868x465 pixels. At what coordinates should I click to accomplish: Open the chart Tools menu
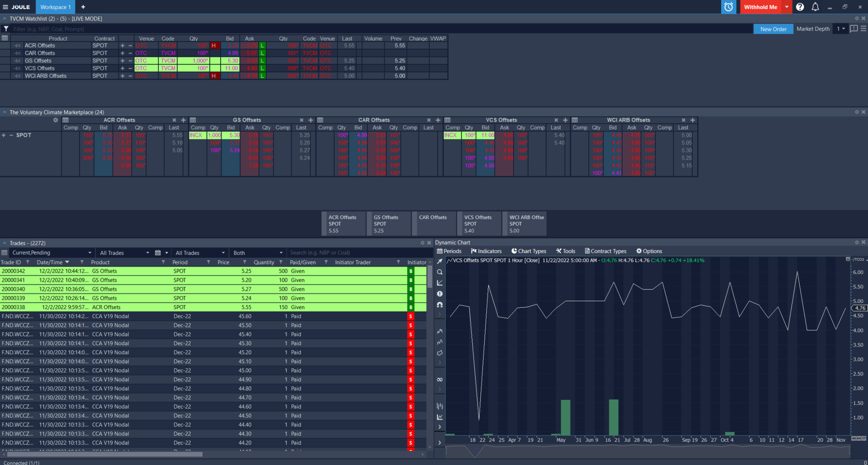click(x=566, y=251)
